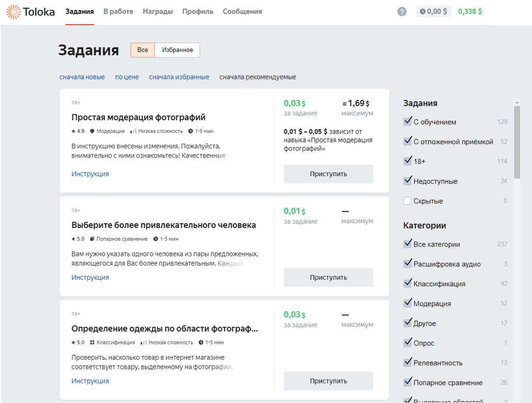Click the star rating 4.9 icon

pos(74,131)
